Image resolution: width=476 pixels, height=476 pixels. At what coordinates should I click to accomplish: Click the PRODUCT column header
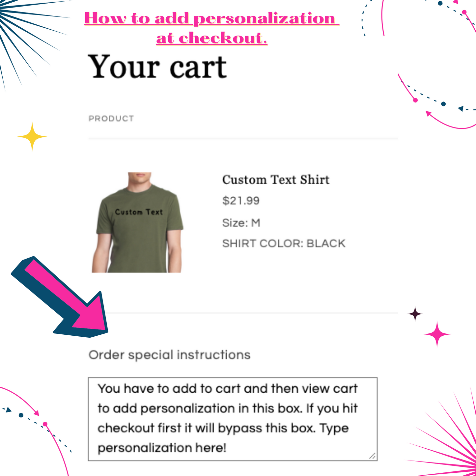tap(111, 119)
